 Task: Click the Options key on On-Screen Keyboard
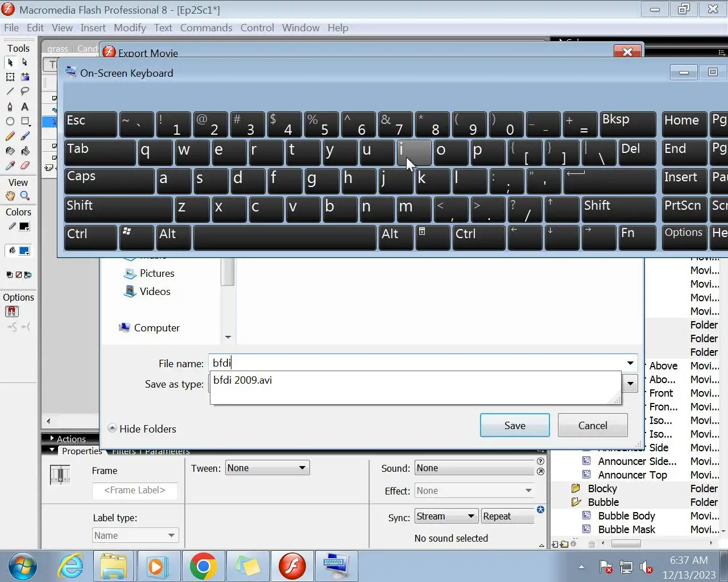tap(685, 238)
